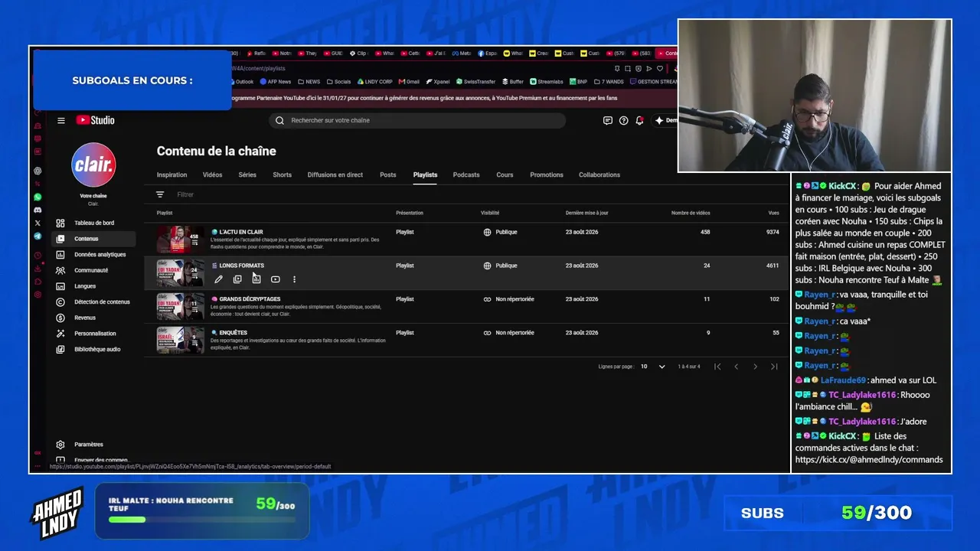Open the L'ACTU EN CLAIR playlist thumbnail

click(x=181, y=239)
